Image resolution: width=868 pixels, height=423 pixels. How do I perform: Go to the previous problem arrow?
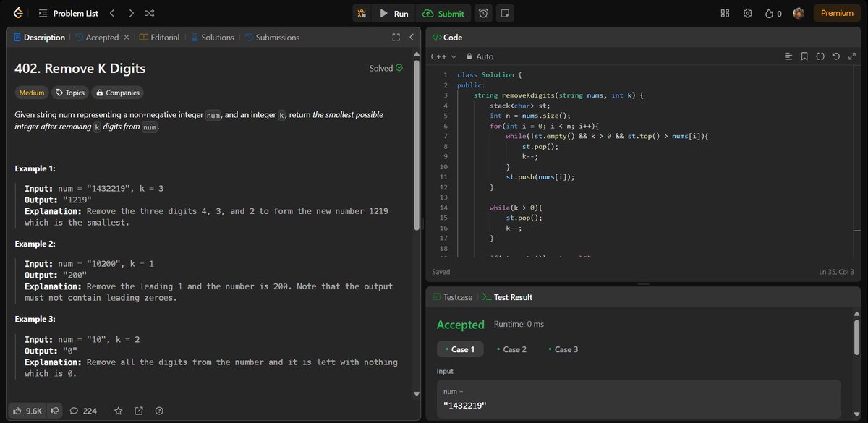coord(112,13)
